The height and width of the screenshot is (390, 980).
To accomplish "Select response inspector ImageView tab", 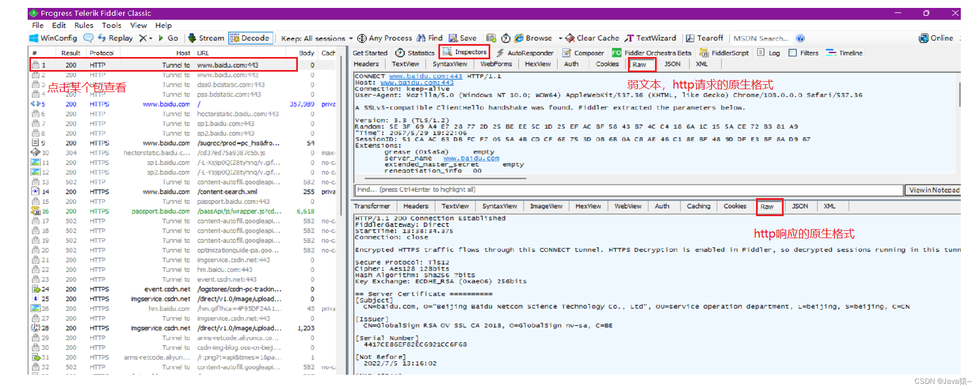I will pos(546,206).
